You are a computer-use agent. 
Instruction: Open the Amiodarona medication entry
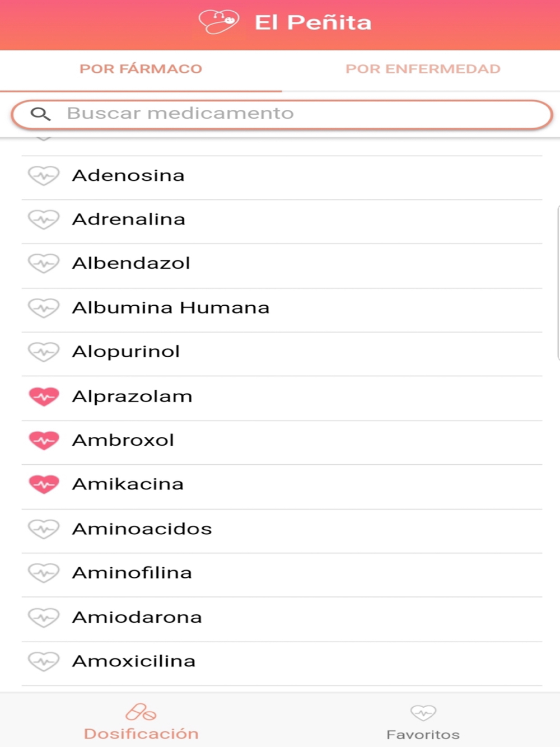point(137,617)
